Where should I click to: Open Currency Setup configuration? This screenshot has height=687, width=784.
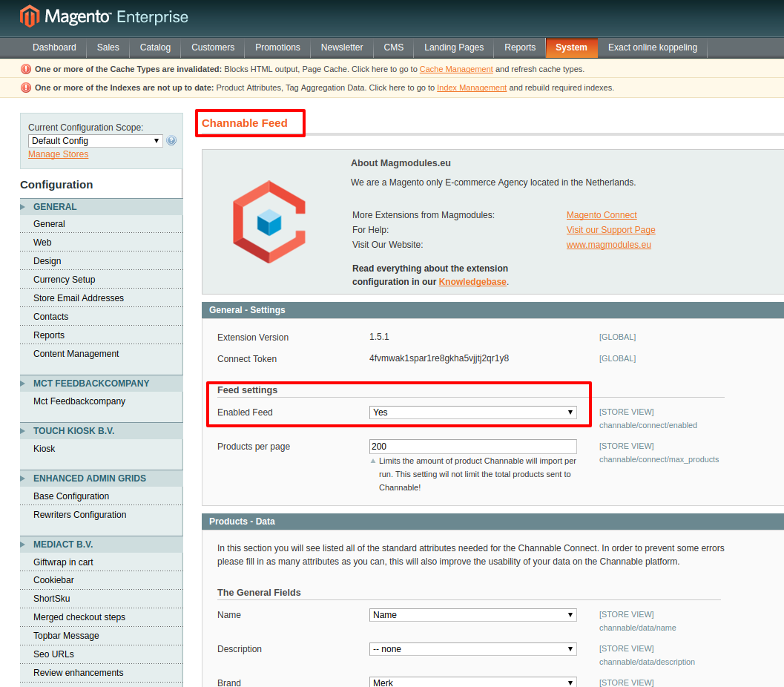pos(102,280)
